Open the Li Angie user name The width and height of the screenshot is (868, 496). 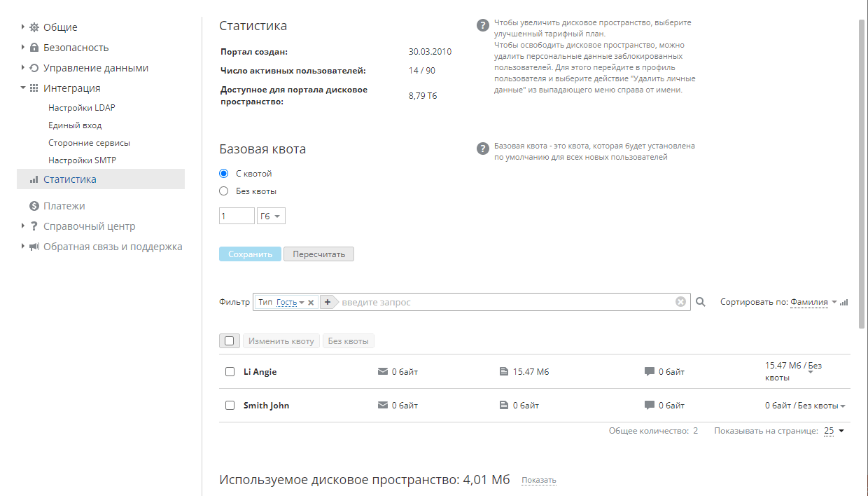260,372
